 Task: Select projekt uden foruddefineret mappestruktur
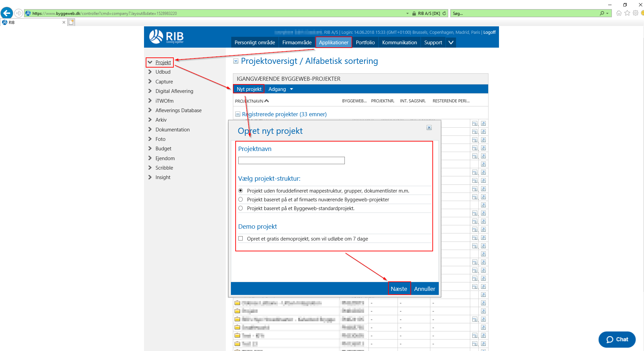pos(240,191)
